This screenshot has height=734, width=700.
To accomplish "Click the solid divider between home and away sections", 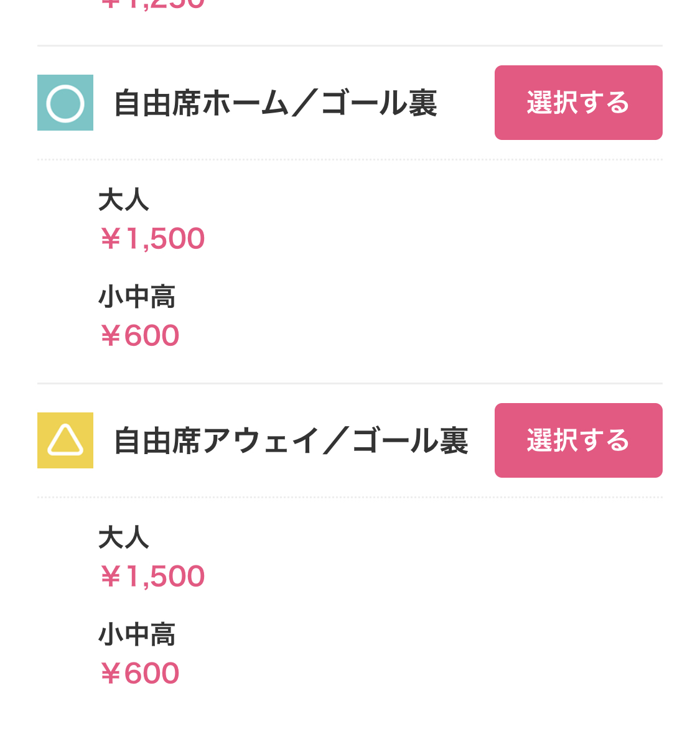I will click(350, 383).
